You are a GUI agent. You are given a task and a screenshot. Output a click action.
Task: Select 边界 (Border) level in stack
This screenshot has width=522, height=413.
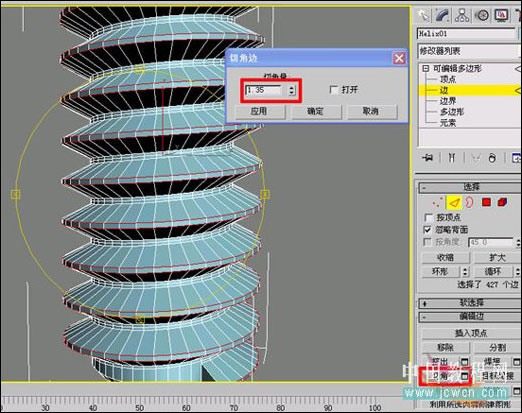[x=448, y=101]
